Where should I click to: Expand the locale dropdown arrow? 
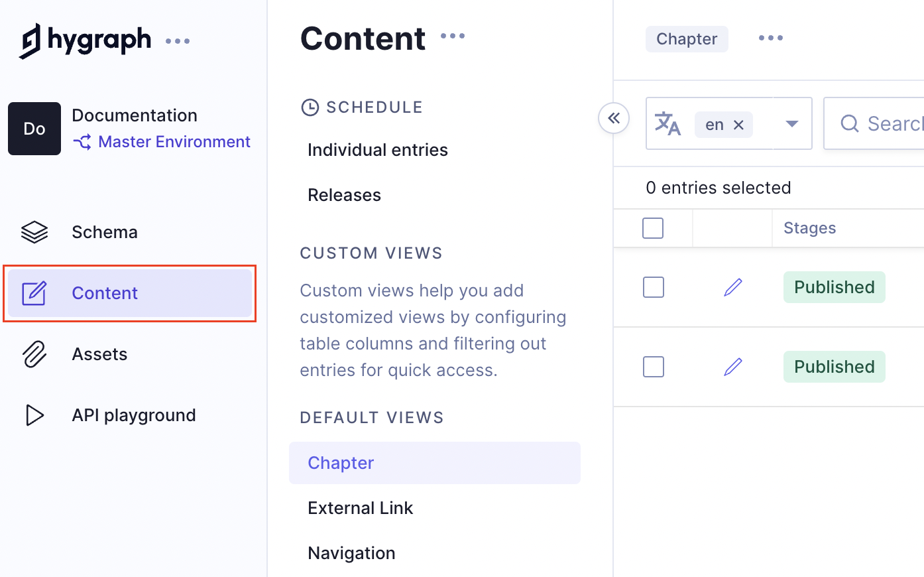[791, 124]
